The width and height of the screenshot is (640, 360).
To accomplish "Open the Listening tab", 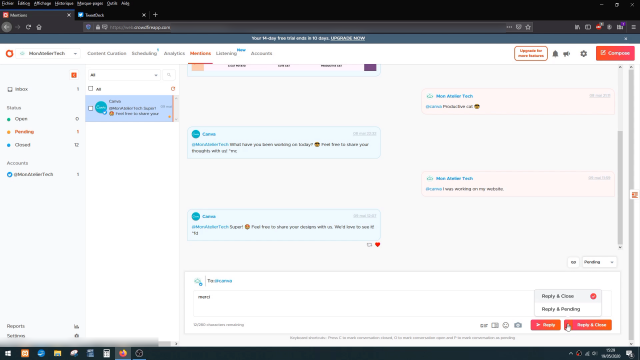I will click(226, 53).
